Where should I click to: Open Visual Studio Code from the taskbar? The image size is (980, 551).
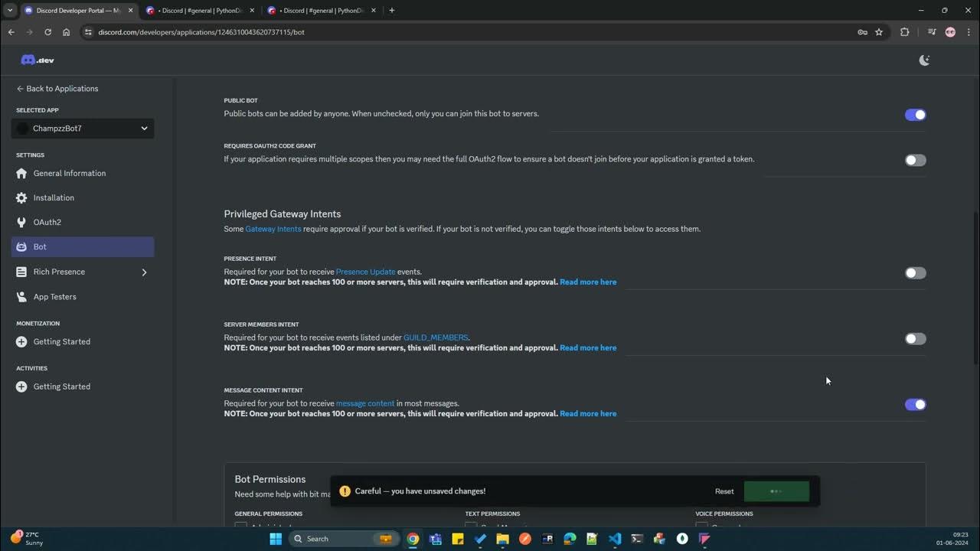(x=615, y=539)
